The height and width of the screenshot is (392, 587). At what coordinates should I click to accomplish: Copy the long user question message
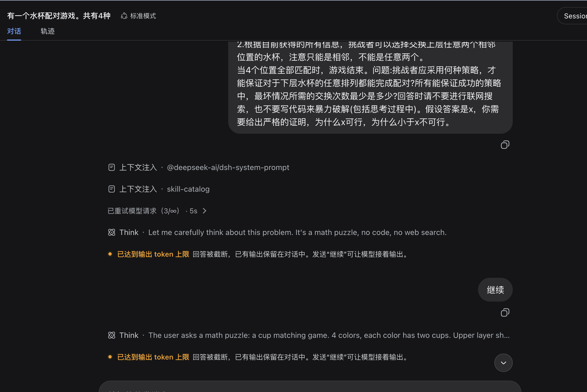pos(505,145)
